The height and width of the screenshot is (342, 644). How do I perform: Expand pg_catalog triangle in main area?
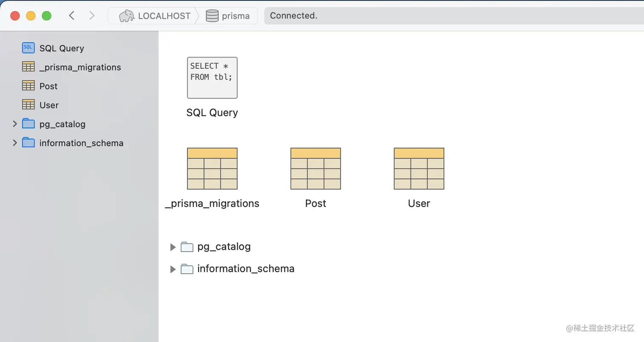[173, 247]
